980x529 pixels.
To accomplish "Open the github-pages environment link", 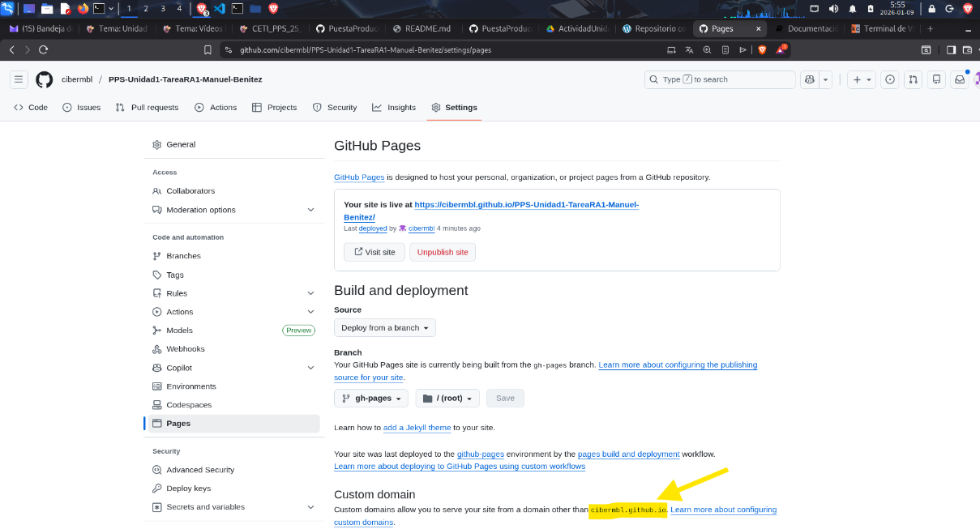I will coord(481,454).
